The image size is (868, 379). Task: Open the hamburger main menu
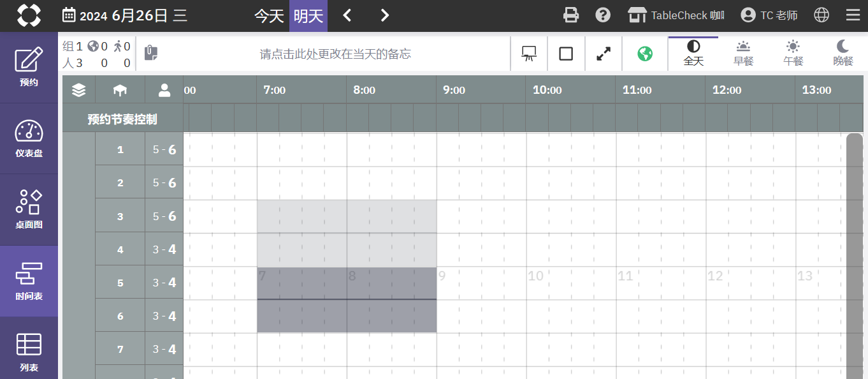click(x=853, y=15)
